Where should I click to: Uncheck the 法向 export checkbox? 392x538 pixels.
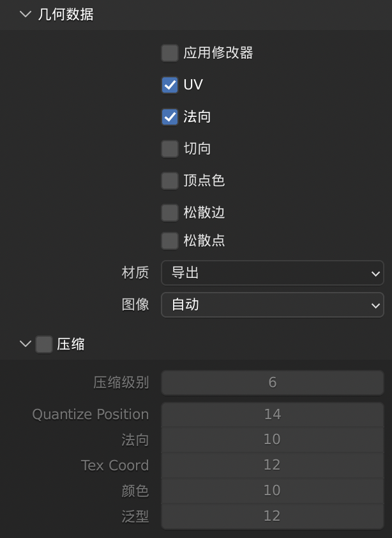click(170, 117)
